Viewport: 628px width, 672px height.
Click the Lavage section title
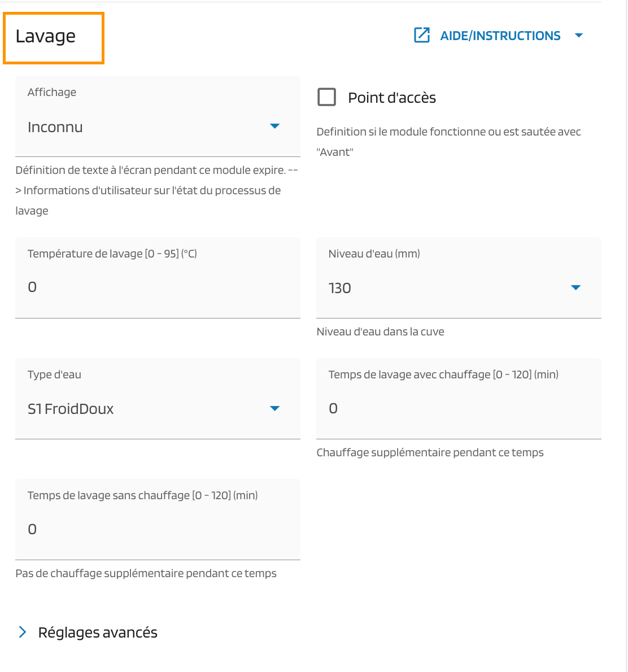(45, 36)
